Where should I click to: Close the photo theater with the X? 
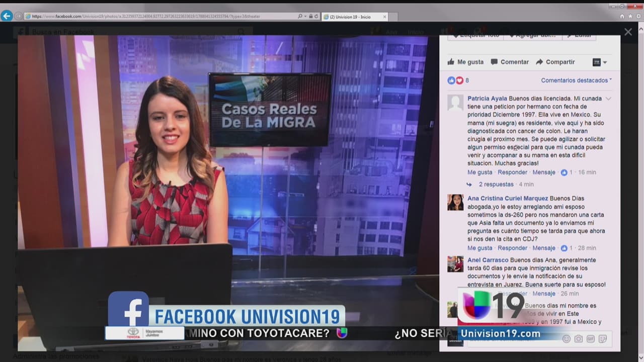(628, 32)
